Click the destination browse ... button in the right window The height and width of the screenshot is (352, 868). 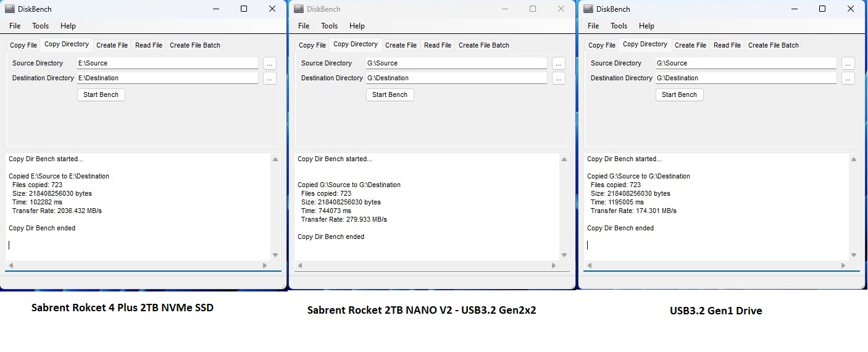coord(848,78)
